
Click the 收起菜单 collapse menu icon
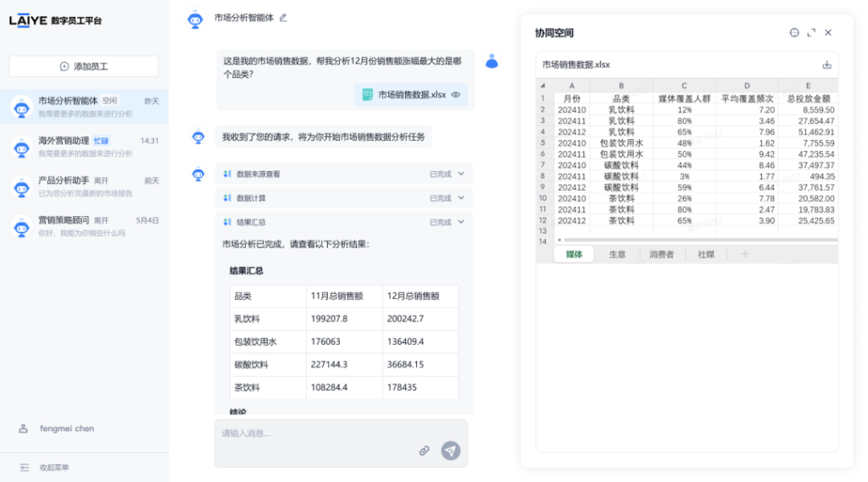(x=25, y=467)
